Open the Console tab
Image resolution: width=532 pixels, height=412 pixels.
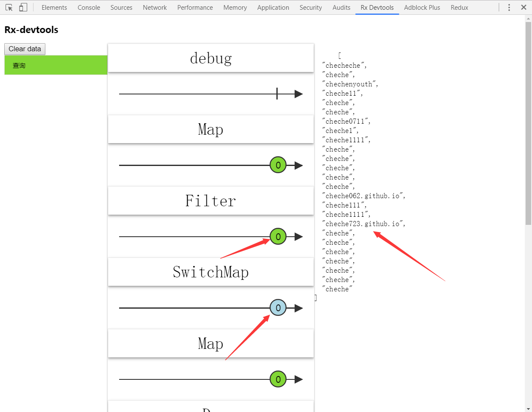pyautogui.click(x=89, y=8)
